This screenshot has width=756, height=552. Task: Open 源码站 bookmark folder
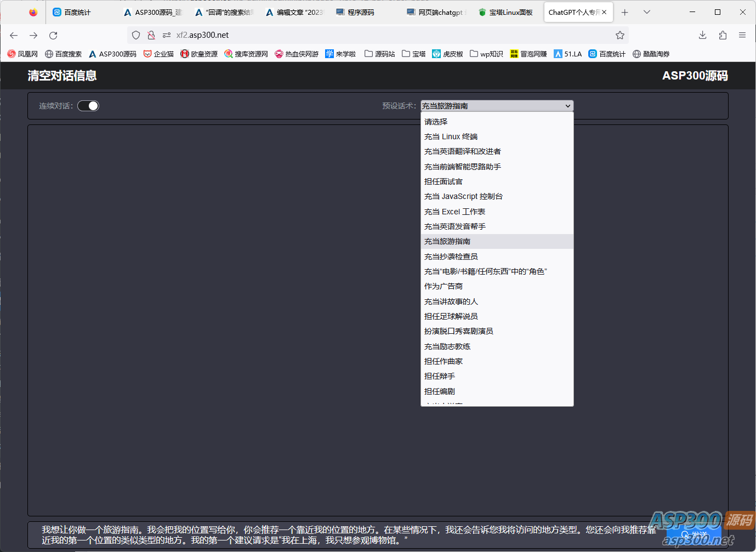[x=379, y=54]
